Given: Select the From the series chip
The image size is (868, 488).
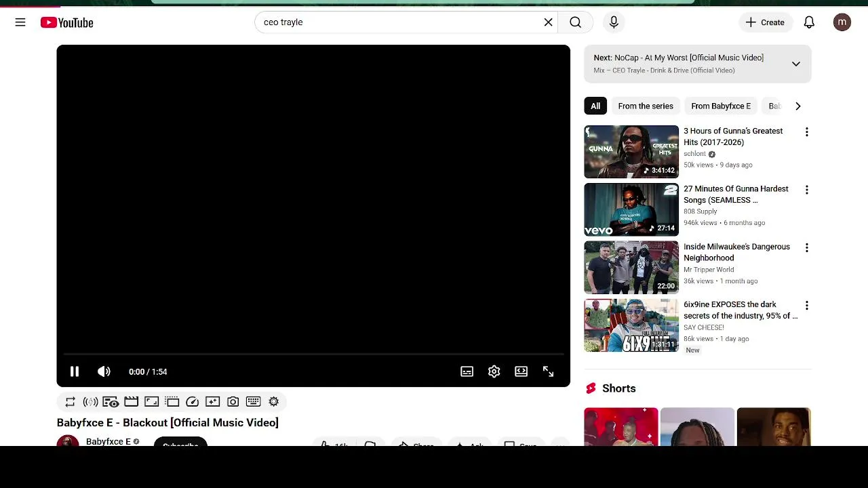Looking at the screenshot, I should click(x=646, y=106).
